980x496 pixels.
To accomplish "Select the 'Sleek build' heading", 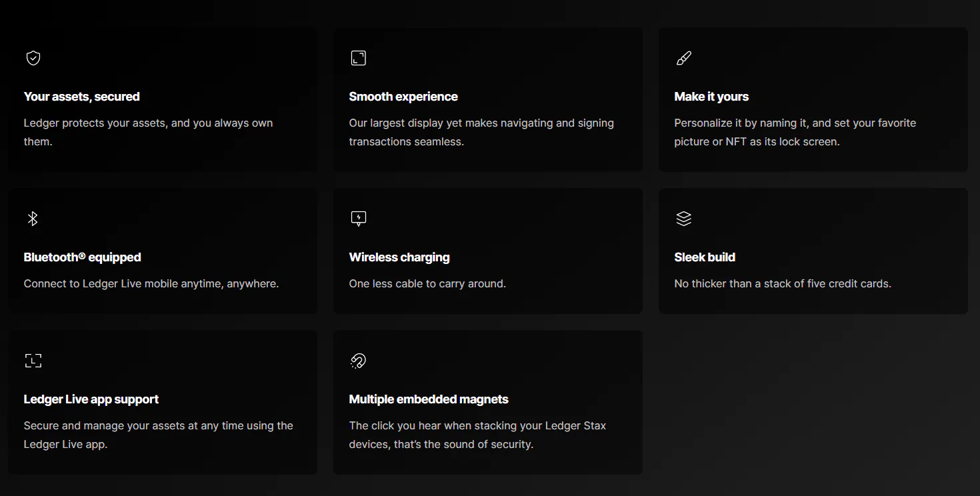I will coord(705,257).
